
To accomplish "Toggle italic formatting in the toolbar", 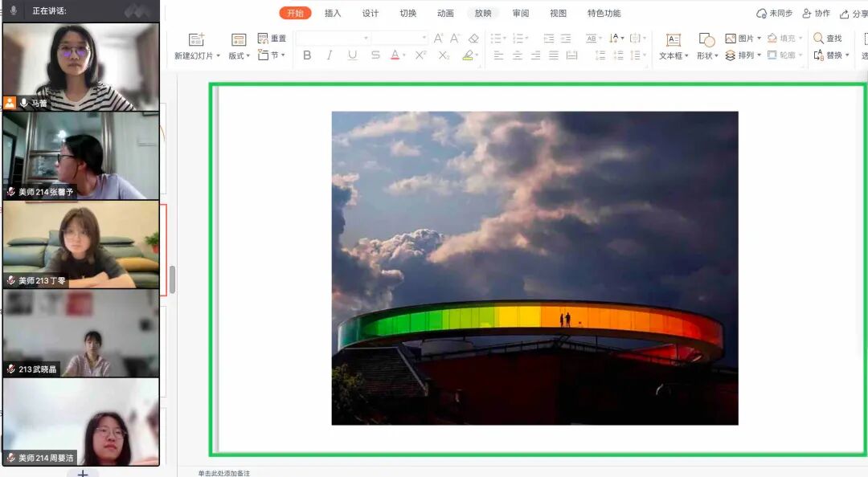I will [330, 55].
